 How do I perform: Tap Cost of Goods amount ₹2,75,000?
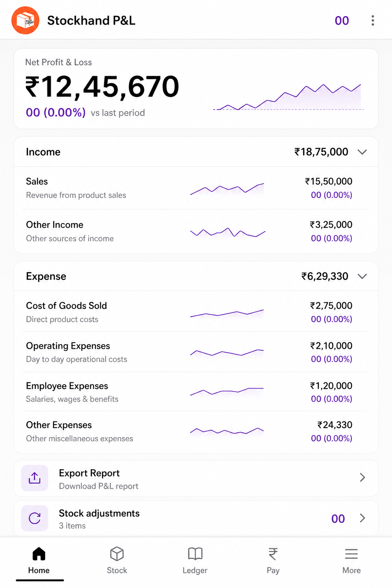click(331, 306)
